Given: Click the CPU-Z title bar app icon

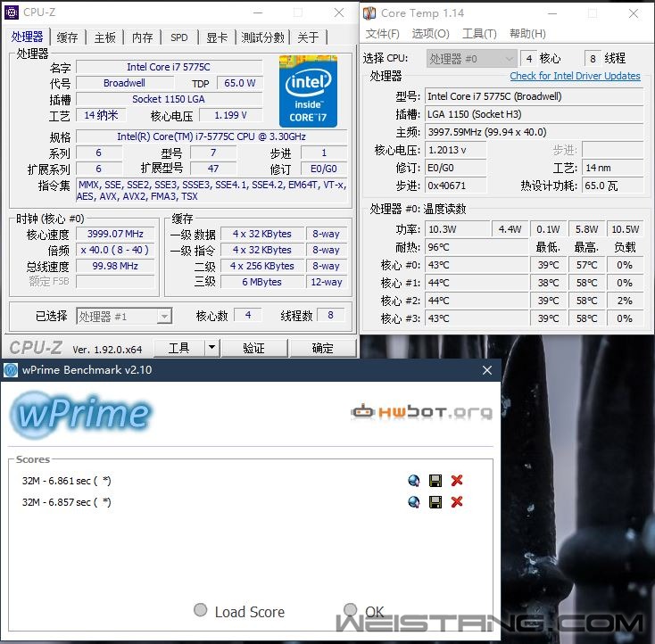Looking at the screenshot, I should [x=12, y=12].
